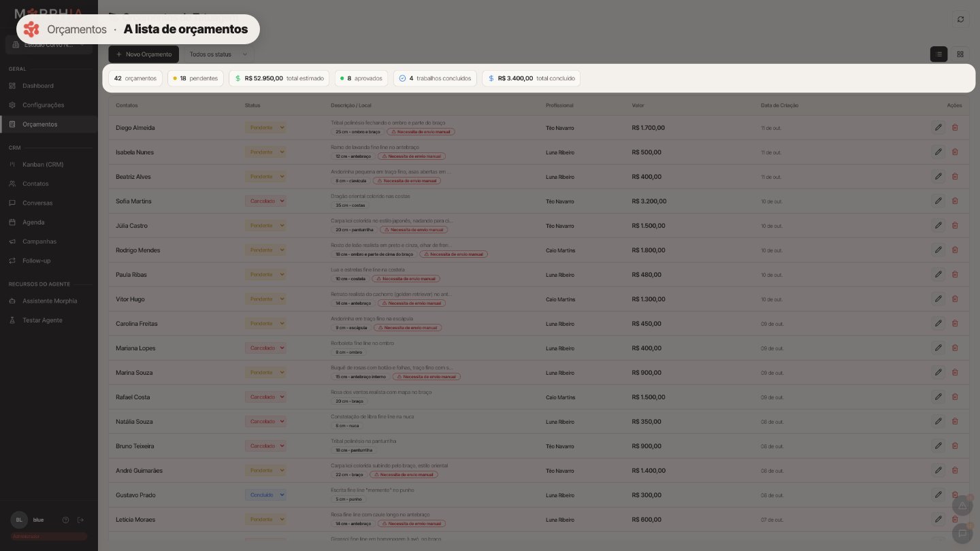
Task: Delete Rodrigo Mendes's quote with trash icon
Action: 955,250
